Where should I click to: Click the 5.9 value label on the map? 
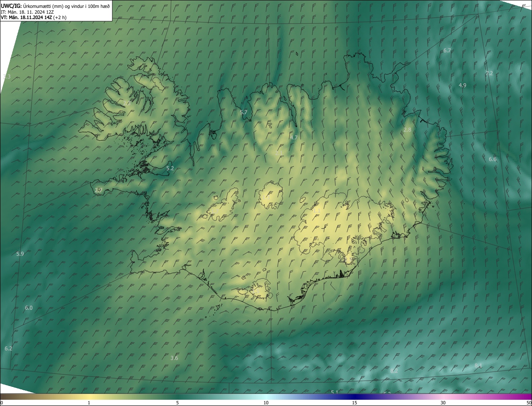(20, 254)
